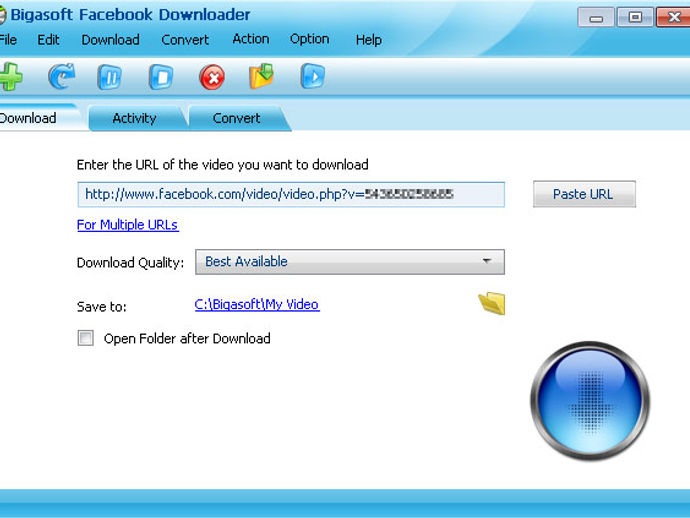Click the red Delete task icon
The width and height of the screenshot is (690, 518).
tap(212, 77)
